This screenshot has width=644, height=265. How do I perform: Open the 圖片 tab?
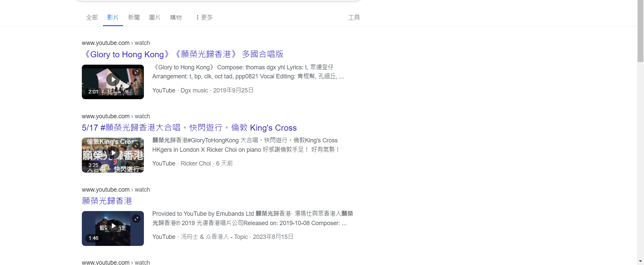click(155, 17)
